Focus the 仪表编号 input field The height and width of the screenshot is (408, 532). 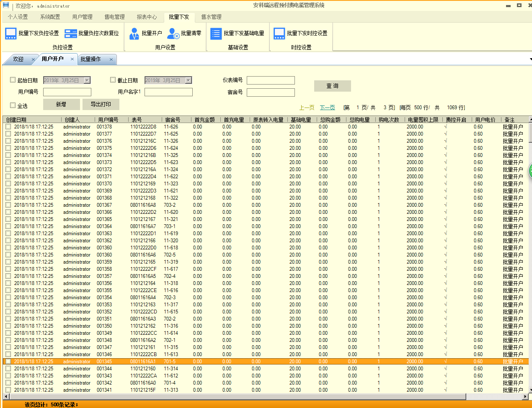pyautogui.click(x=271, y=80)
